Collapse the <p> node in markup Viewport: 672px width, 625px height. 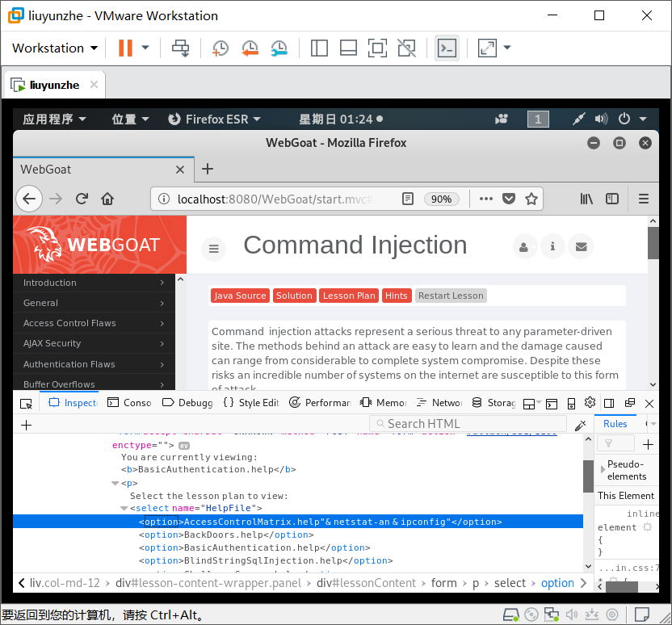pos(115,483)
